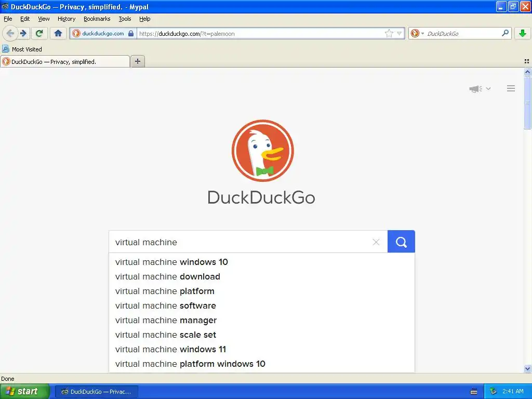Choose suggestion virtual machine platform

262,291
